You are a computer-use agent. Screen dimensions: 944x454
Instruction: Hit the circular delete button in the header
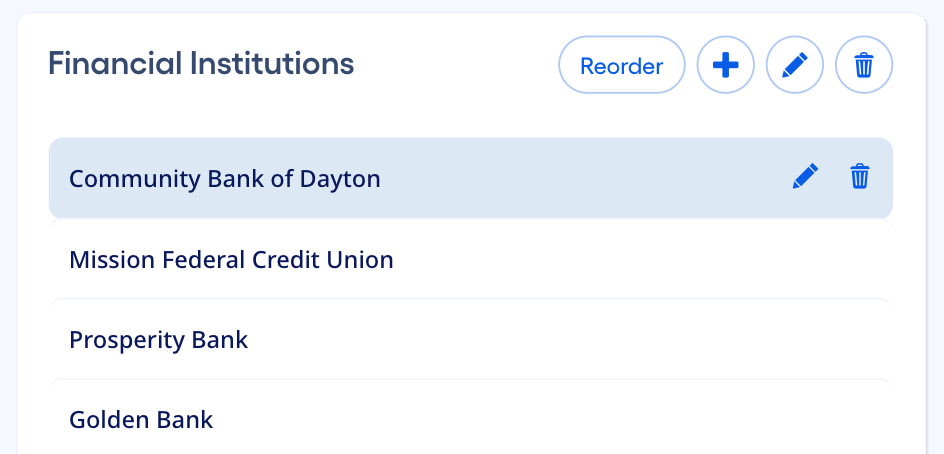tap(864, 66)
